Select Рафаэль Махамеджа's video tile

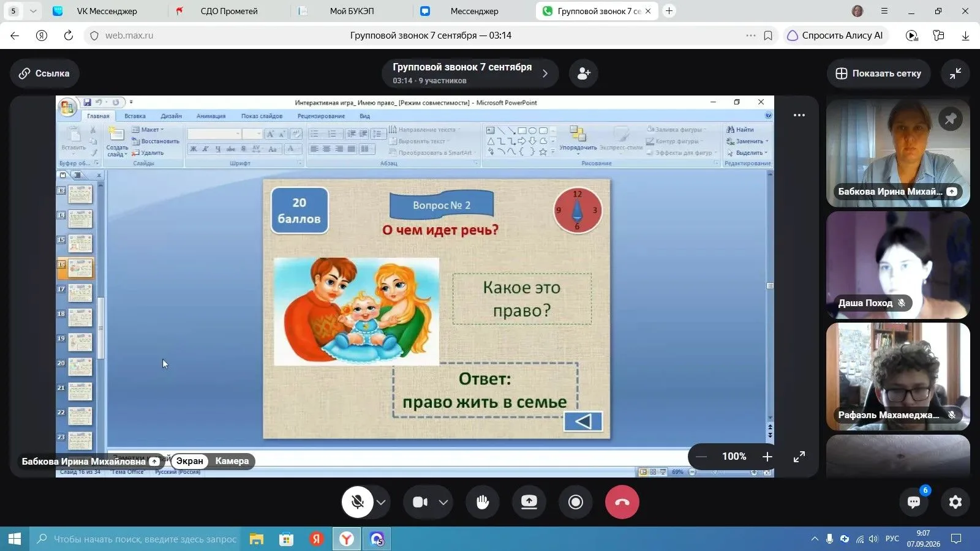click(x=898, y=377)
